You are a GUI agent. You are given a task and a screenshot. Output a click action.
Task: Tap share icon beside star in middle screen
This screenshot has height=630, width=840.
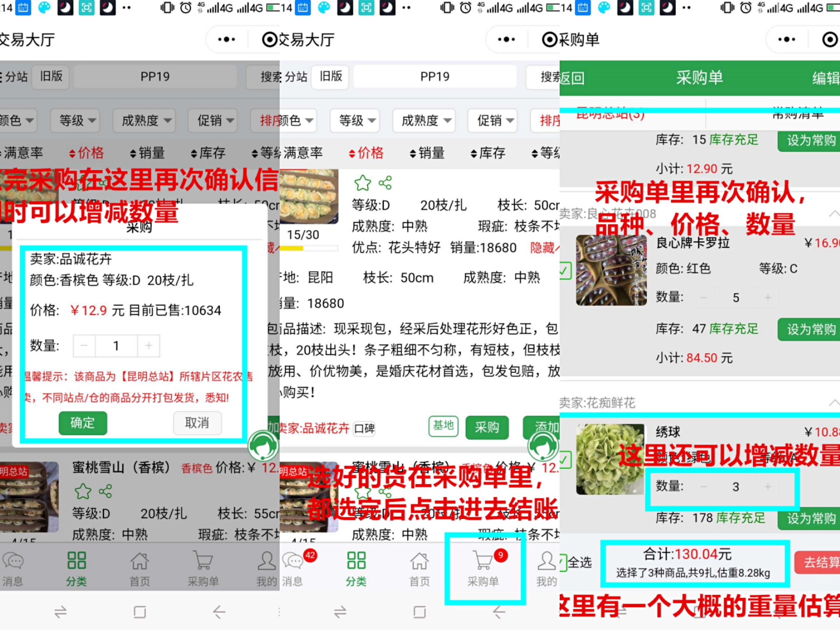tap(385, 183)
